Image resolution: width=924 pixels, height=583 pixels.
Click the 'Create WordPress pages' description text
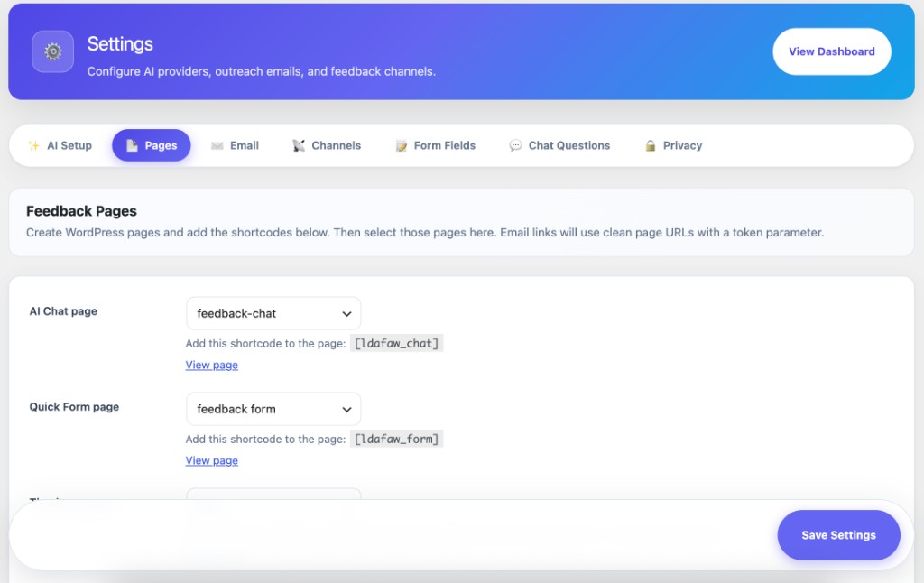coord(425,232)
